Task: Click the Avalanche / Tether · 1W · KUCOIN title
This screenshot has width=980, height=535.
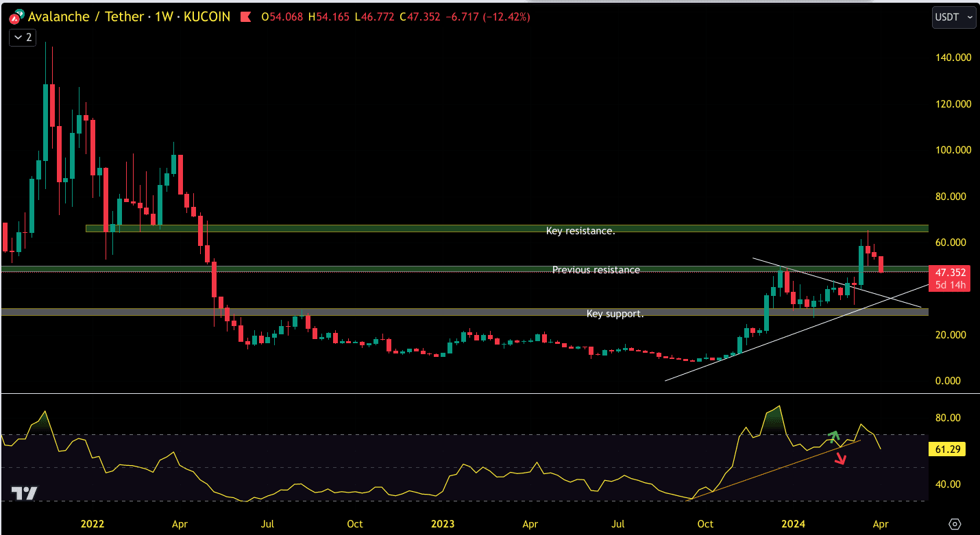Action: point(130,17)
